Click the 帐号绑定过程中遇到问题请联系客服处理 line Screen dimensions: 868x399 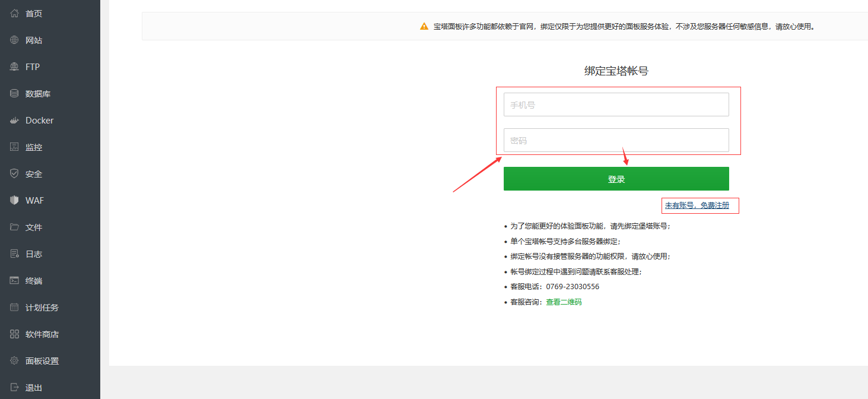coord(576,272)
